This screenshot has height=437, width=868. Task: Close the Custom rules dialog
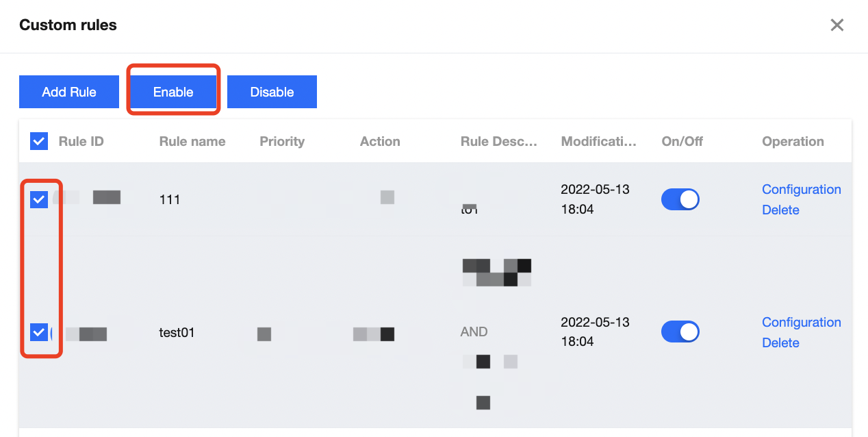click(837, 25)
